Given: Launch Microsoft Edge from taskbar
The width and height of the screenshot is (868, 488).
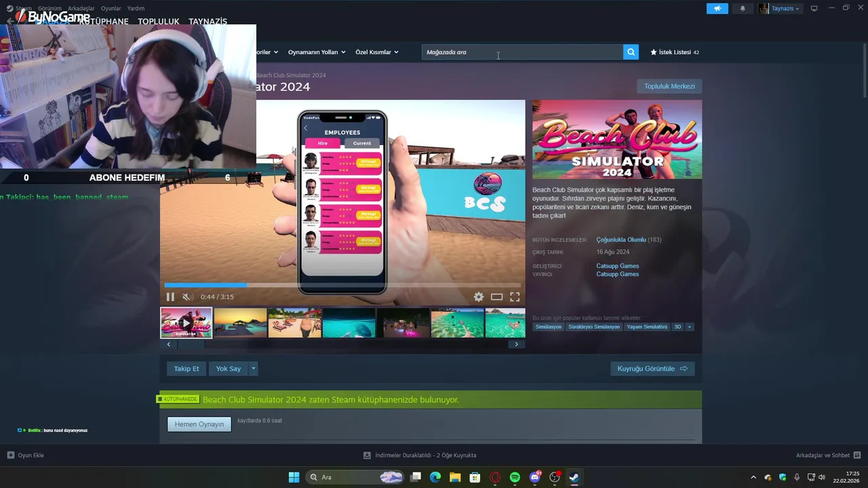Looking at the screenshot, I should coord(435,477).
